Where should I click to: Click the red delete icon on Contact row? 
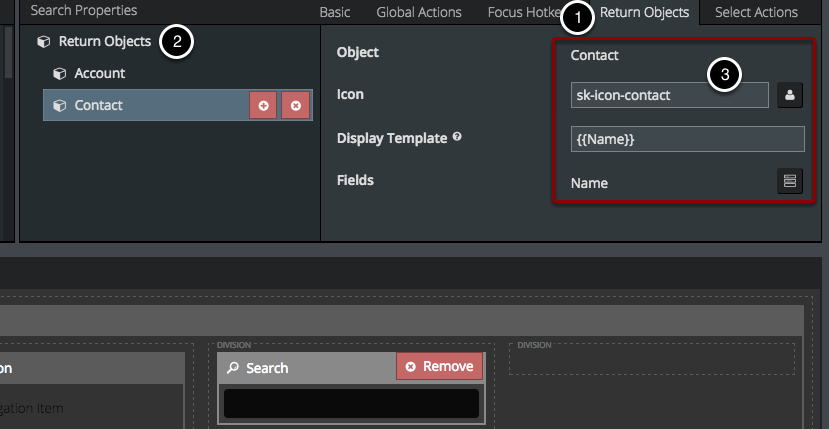click(295, 105)
